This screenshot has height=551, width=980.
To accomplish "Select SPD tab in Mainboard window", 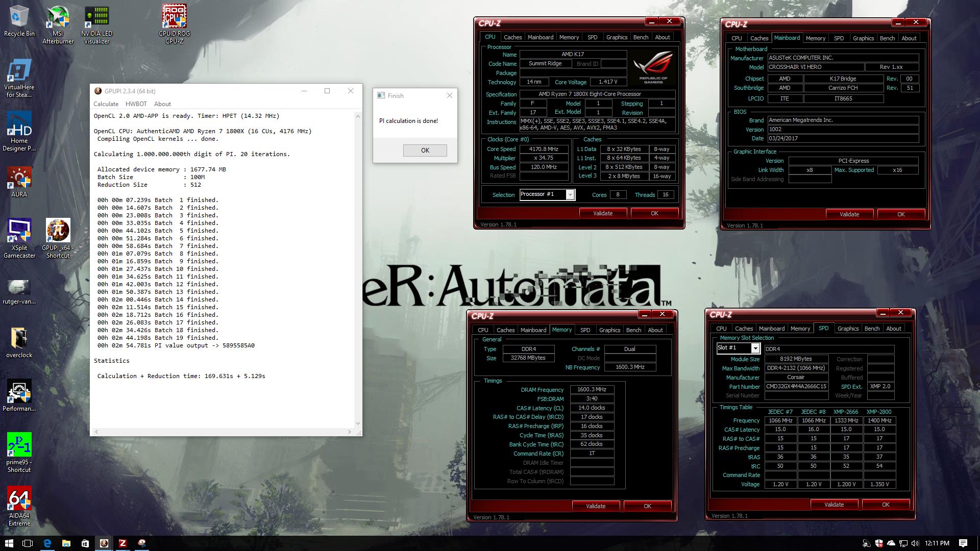I will [839, 38].
